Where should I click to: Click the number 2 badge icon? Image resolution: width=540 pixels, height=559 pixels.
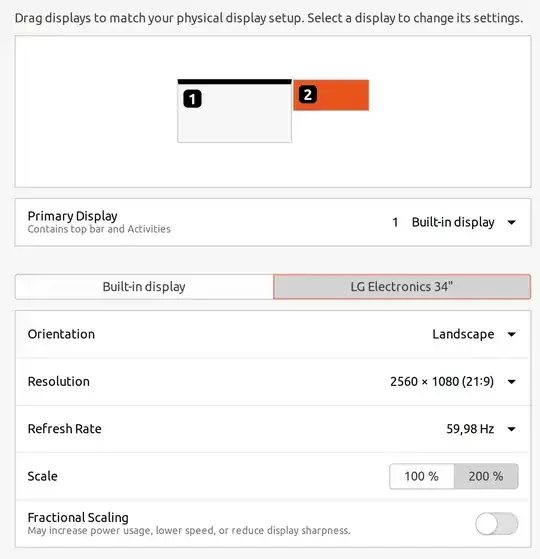[308, 94]
